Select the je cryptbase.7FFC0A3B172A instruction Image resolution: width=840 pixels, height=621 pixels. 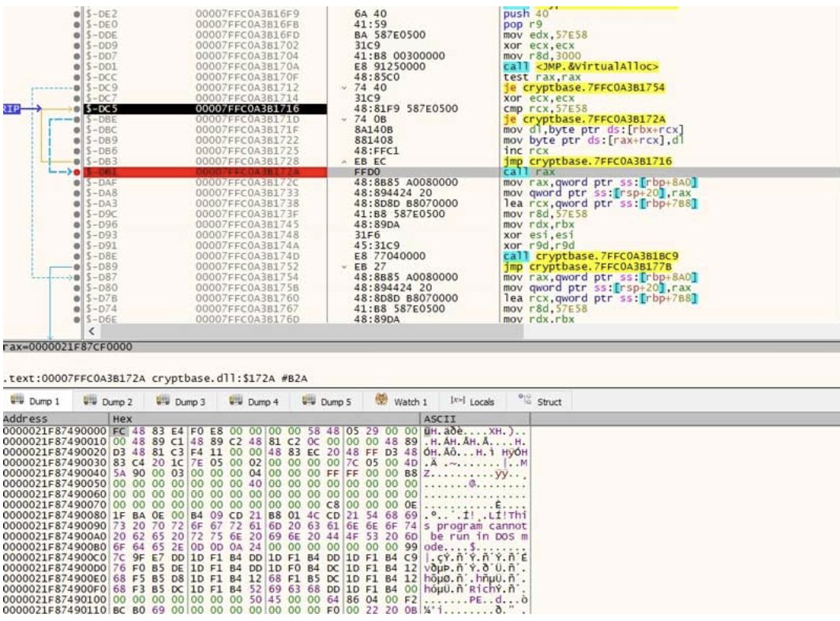click(x=584, y=119)
